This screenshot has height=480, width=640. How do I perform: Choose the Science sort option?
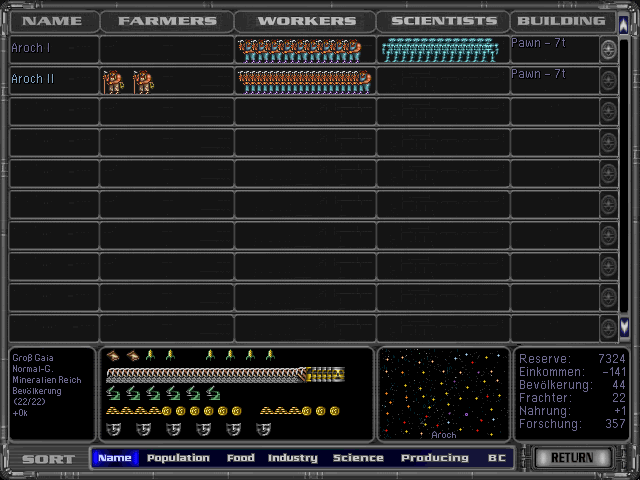(x=358, y=458)
